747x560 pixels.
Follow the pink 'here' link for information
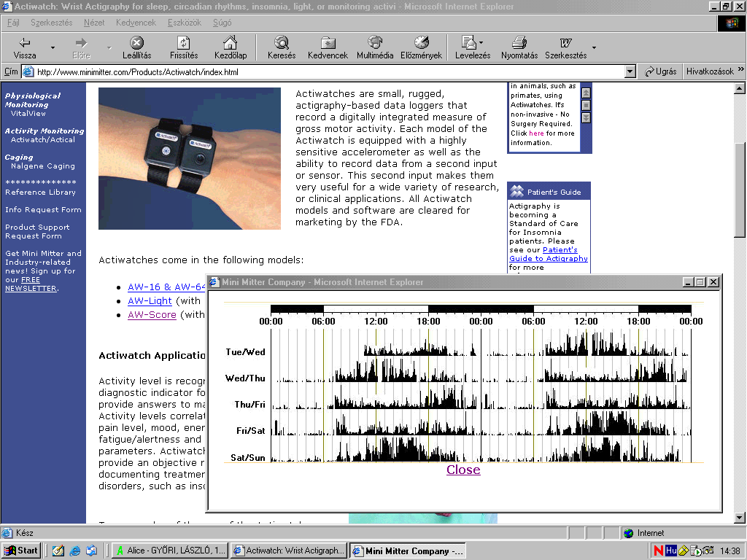(536, 133)
